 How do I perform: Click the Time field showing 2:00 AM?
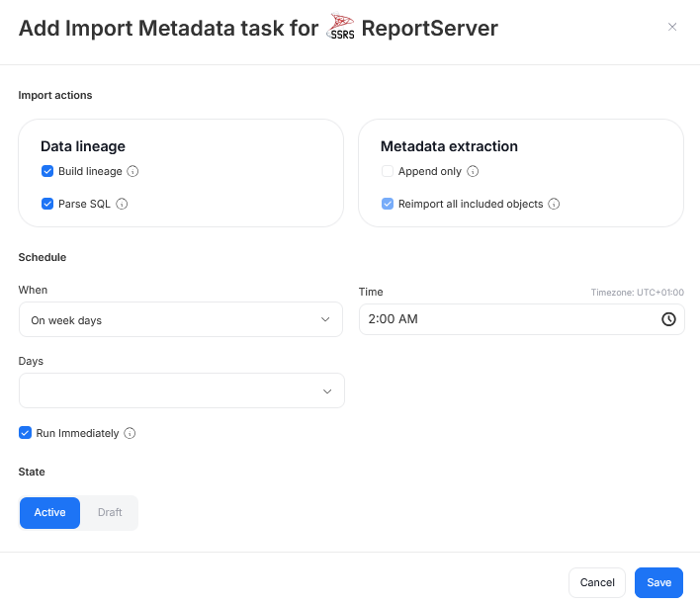coord(504,319)
